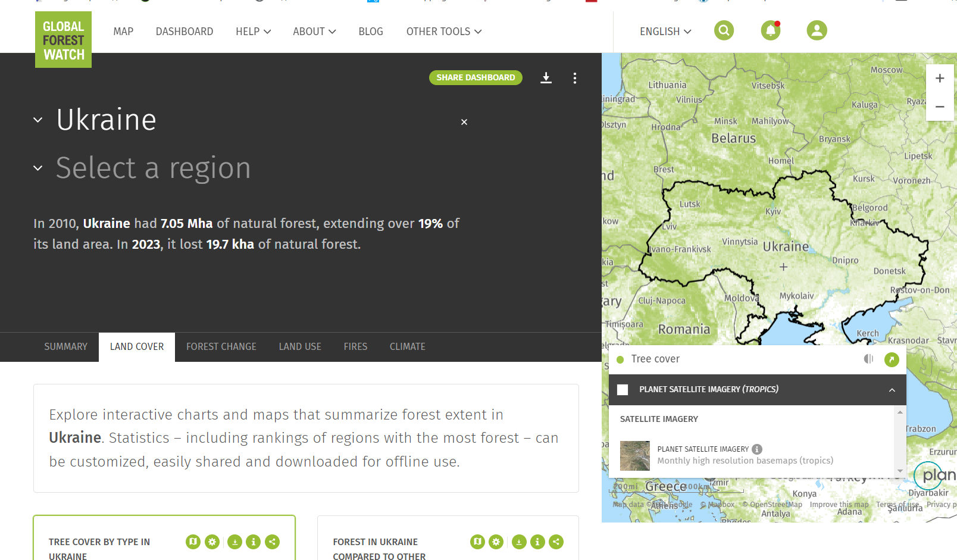Show info for Forest In Ukraine Compared widget

(x=537, y=542)
